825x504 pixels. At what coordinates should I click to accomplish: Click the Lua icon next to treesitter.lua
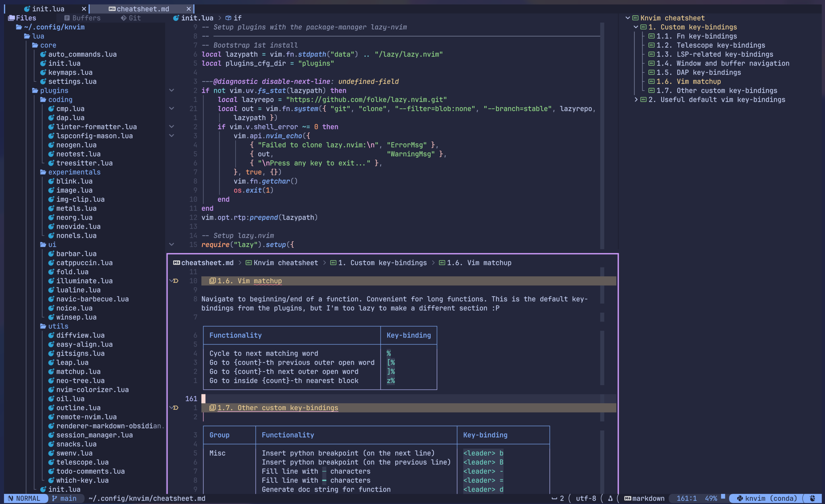coord(51,163)
